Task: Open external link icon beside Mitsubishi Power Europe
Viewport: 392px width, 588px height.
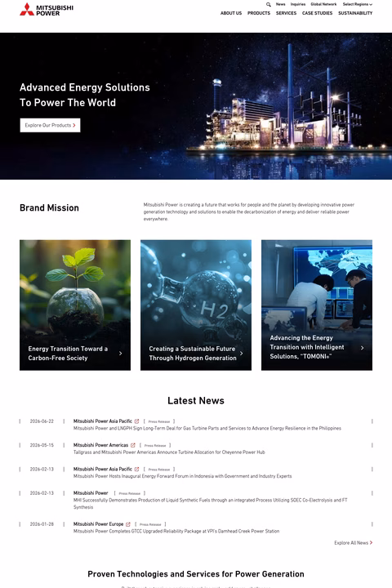Action: pyautogui.click(x=128, y=524)
